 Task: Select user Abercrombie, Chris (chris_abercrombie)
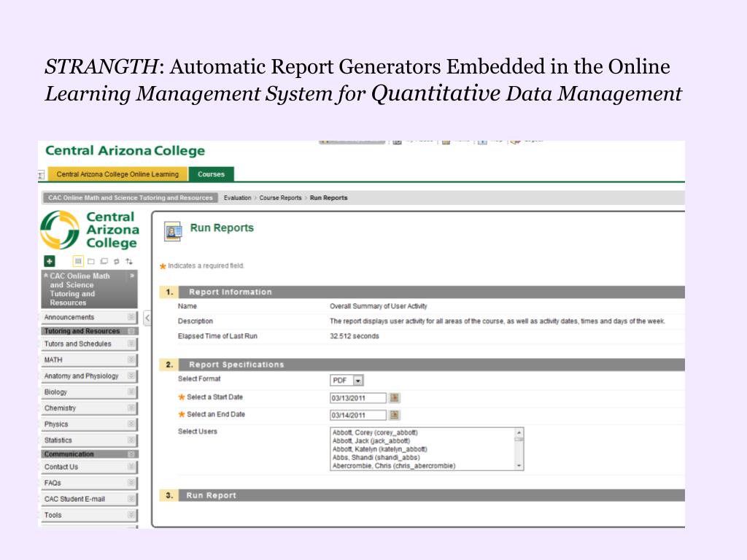click(x=394, y=466)
